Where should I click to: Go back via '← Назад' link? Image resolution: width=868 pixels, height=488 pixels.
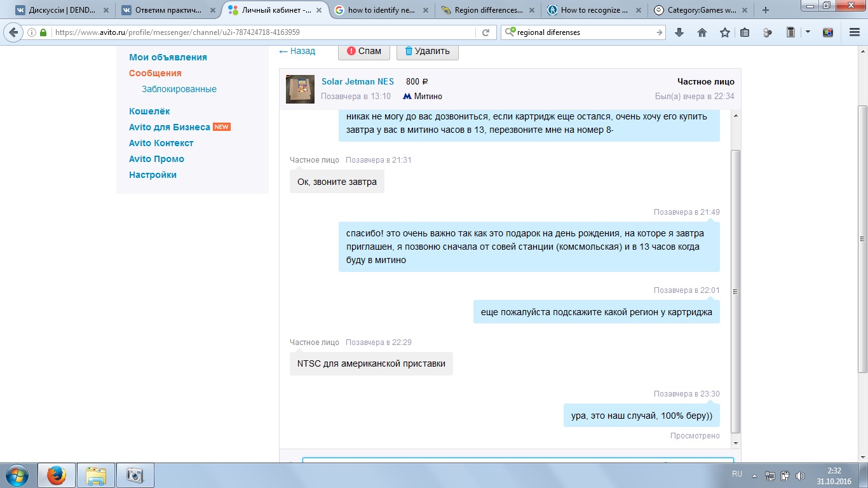(x=297, y=51)
